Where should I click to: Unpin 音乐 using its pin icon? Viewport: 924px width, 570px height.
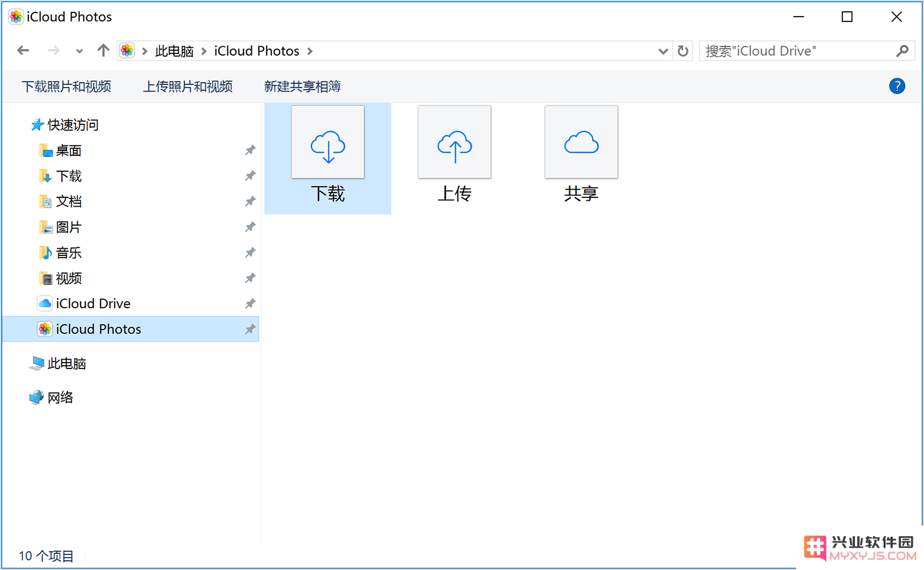[x=250, y=252]
